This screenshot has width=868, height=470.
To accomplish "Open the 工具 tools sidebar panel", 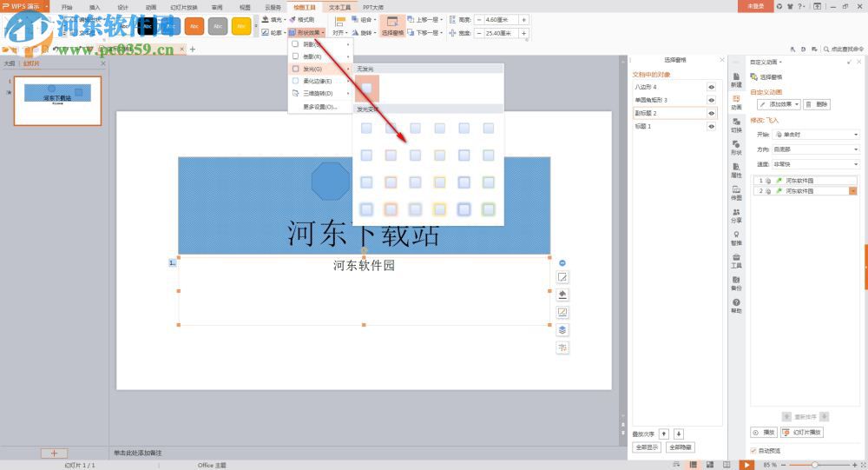I will tap(736, 261).
